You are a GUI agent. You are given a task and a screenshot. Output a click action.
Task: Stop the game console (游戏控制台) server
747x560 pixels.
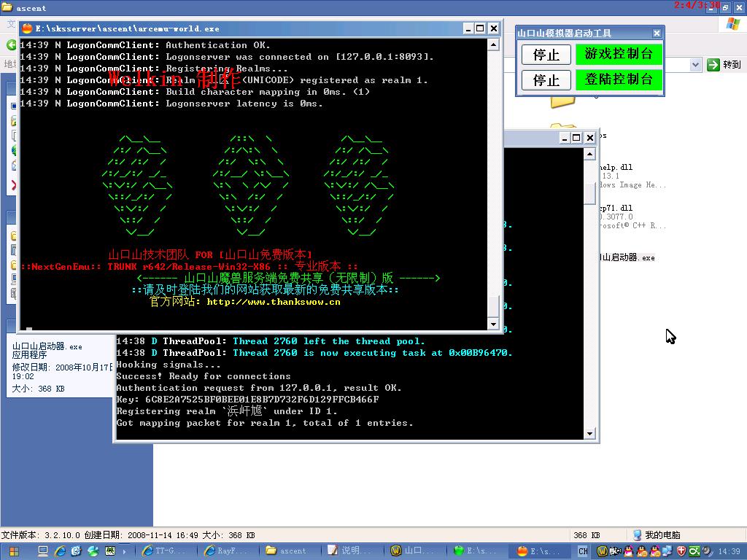pos(546,55)
